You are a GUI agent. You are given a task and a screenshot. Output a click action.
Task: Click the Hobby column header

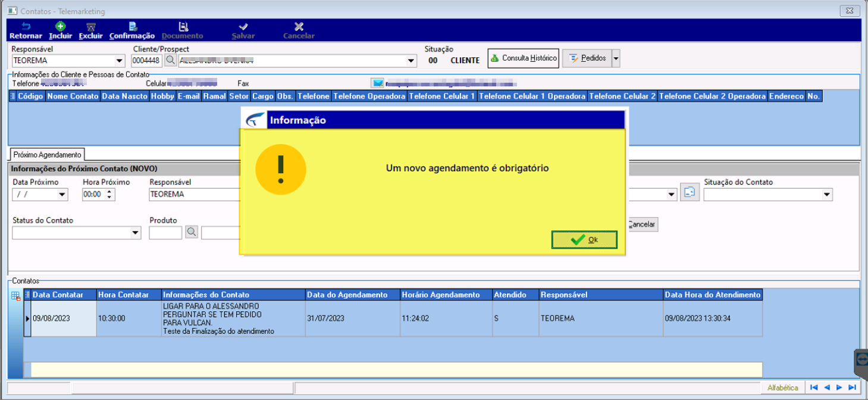[162, 96]
